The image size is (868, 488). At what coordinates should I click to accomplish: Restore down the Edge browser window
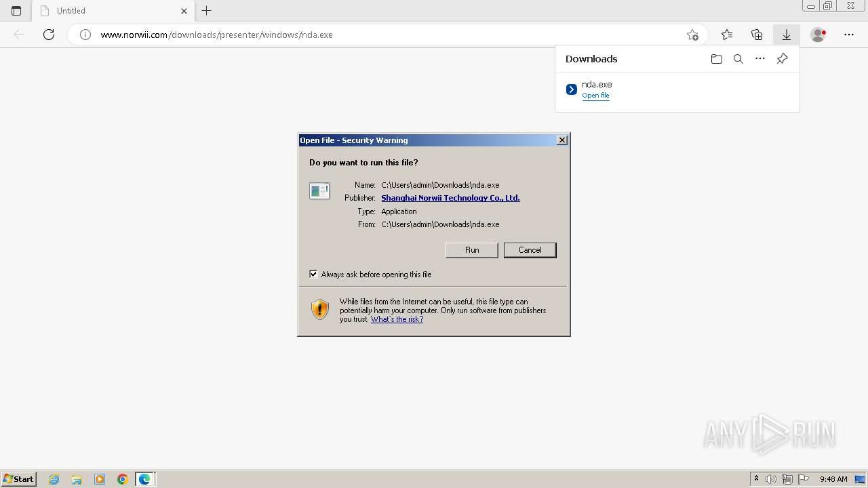click(828, 6)
